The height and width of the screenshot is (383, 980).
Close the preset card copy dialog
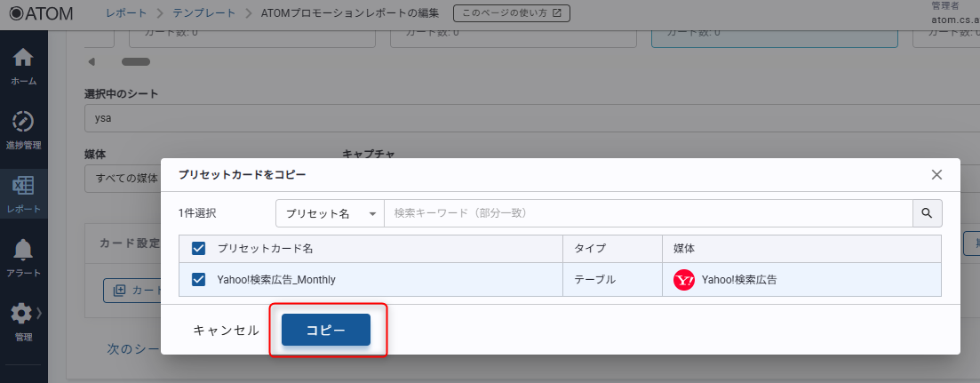click(x=936, y=174)
